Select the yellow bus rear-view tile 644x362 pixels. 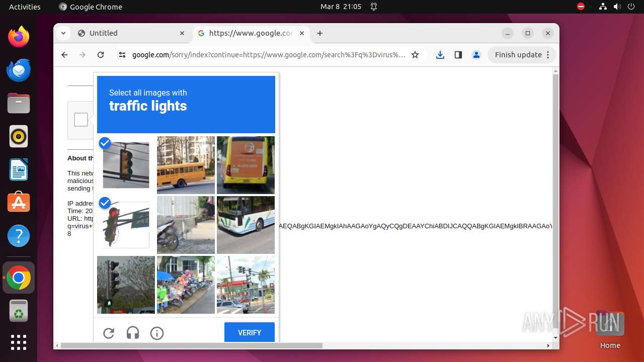pos(246,165)
